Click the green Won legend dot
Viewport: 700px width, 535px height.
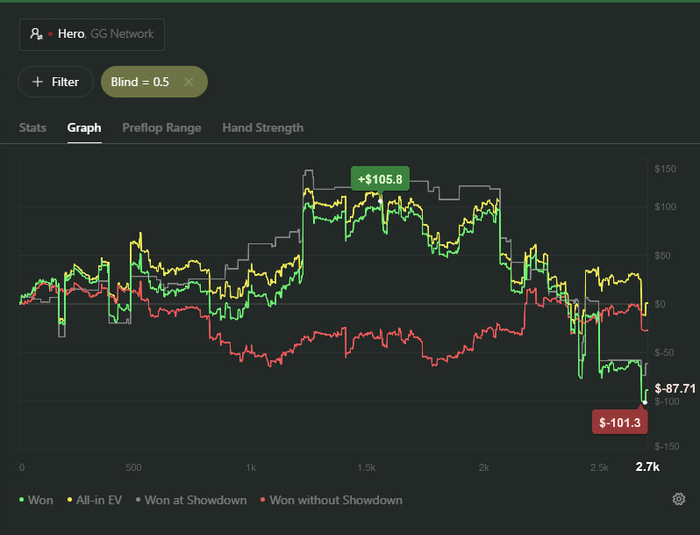pyautogui.click(x=22, y=500)
